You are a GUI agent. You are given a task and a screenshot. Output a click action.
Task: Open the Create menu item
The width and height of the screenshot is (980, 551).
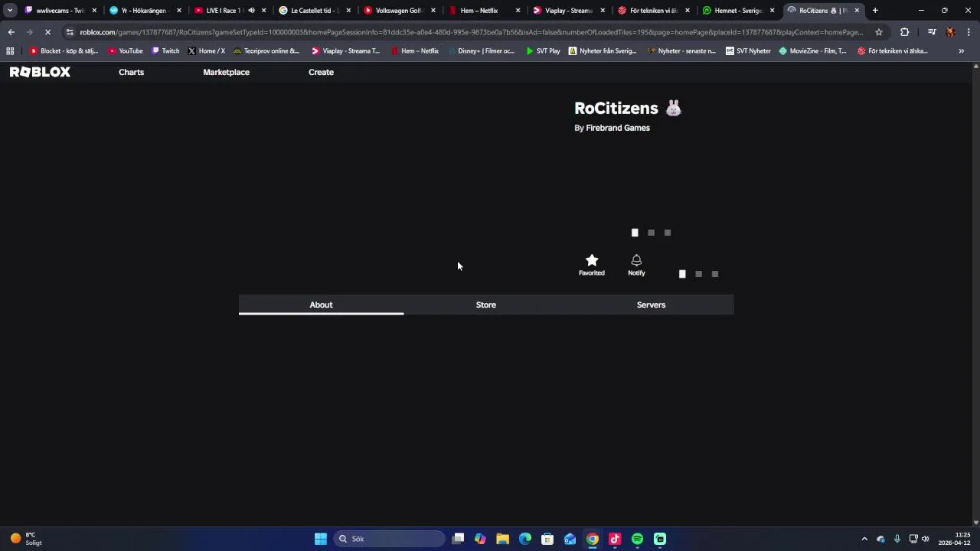pos(321,72)
